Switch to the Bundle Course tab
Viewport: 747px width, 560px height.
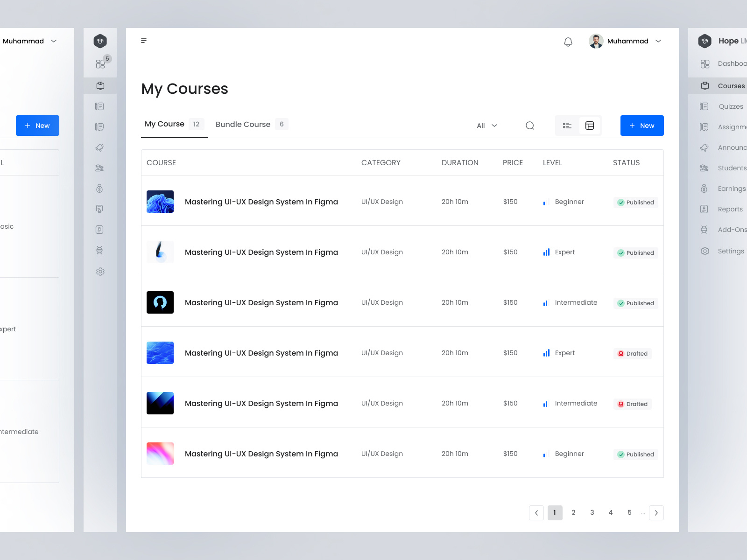click(243, 124)
